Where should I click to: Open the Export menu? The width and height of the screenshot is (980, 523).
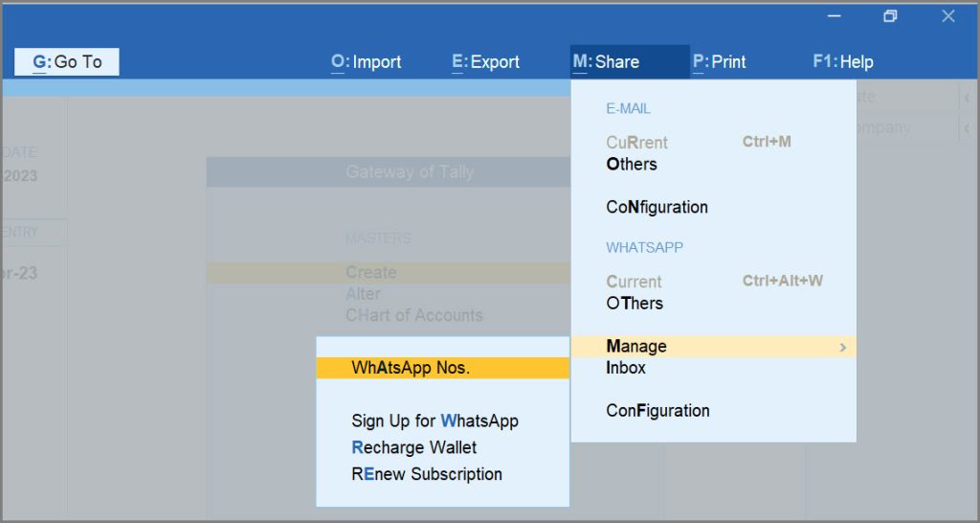485,62
